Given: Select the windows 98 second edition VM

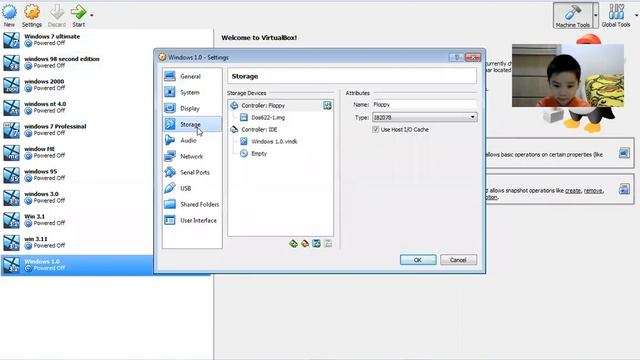Looking at the screenshot, I should [106, 62].
